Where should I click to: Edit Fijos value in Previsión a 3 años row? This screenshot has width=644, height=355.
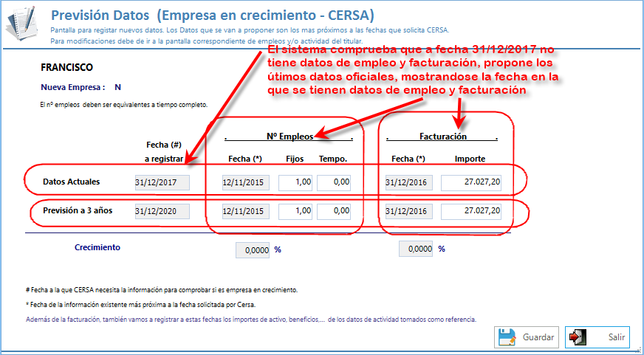coord(295,211)
